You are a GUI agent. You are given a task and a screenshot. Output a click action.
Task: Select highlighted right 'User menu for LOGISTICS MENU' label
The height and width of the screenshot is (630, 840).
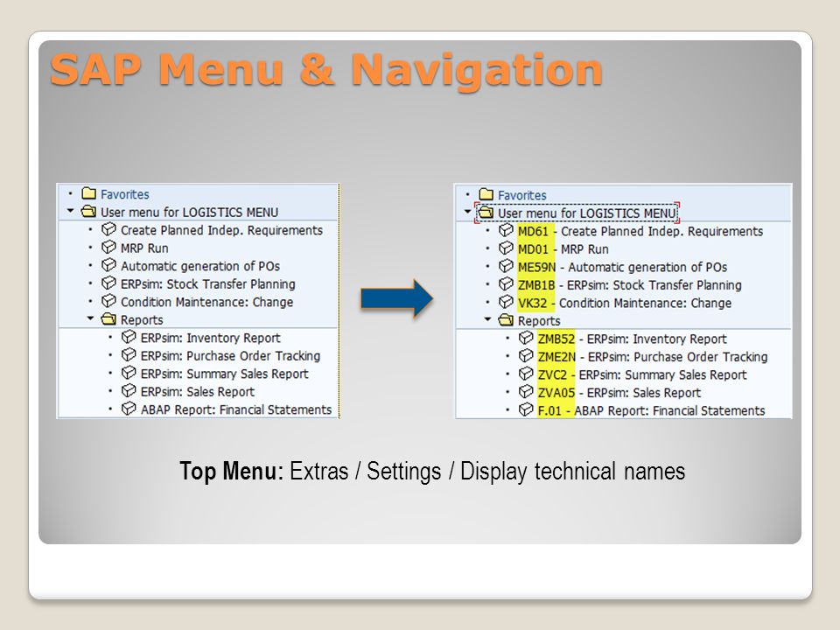[x=586, y=213]
